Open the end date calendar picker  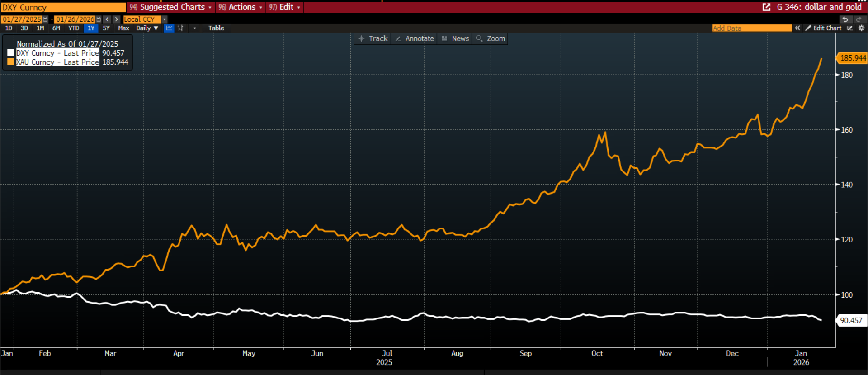[99, 19]
